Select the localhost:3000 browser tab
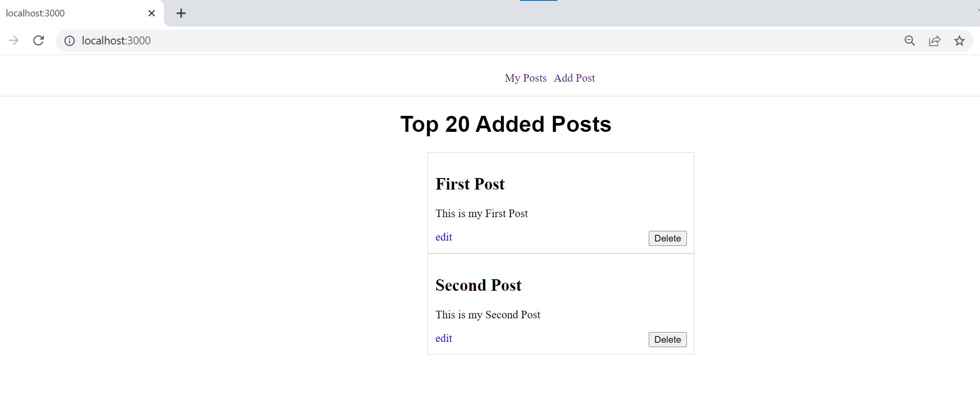 pos(82,13)
